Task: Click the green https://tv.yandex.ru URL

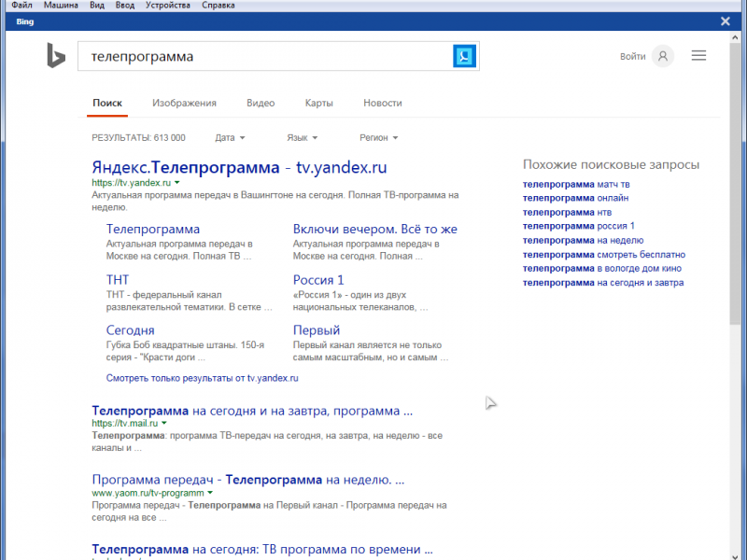Action: [131, 183]
